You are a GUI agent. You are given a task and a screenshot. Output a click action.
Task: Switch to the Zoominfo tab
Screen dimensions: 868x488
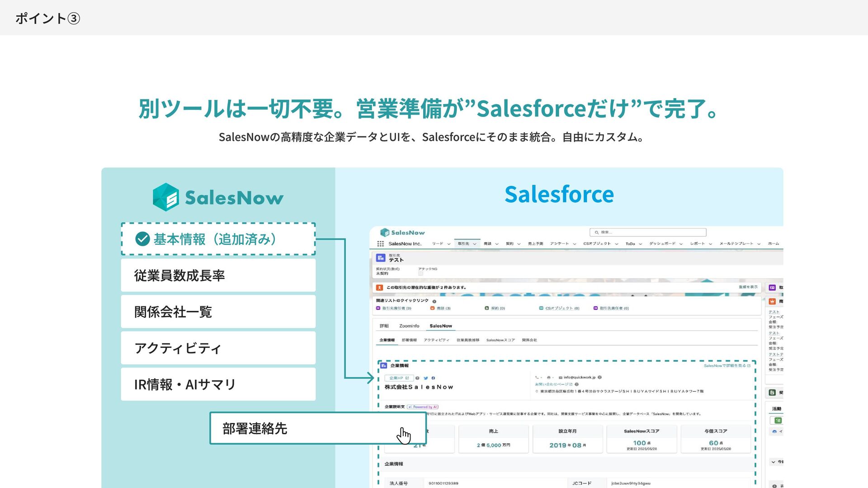(409, 326)
